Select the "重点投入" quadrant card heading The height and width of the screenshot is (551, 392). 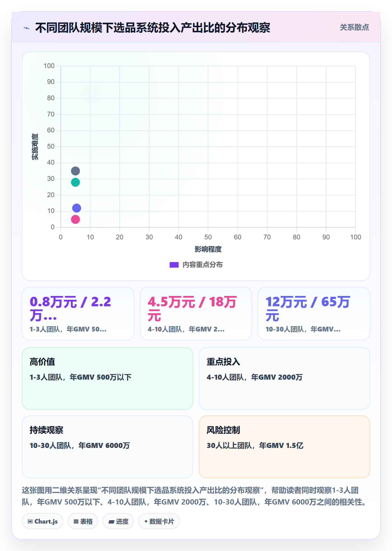tap(223, 362)
